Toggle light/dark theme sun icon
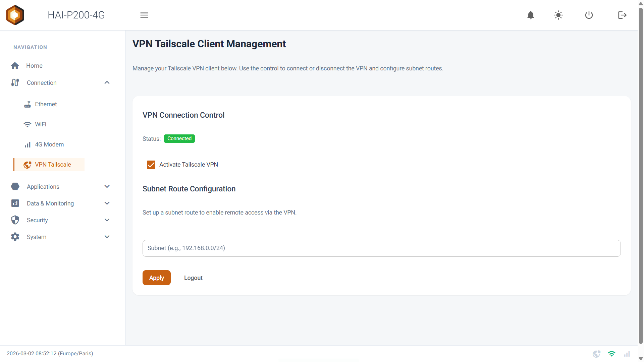This screenshot has width=644, height=362. 558,15
